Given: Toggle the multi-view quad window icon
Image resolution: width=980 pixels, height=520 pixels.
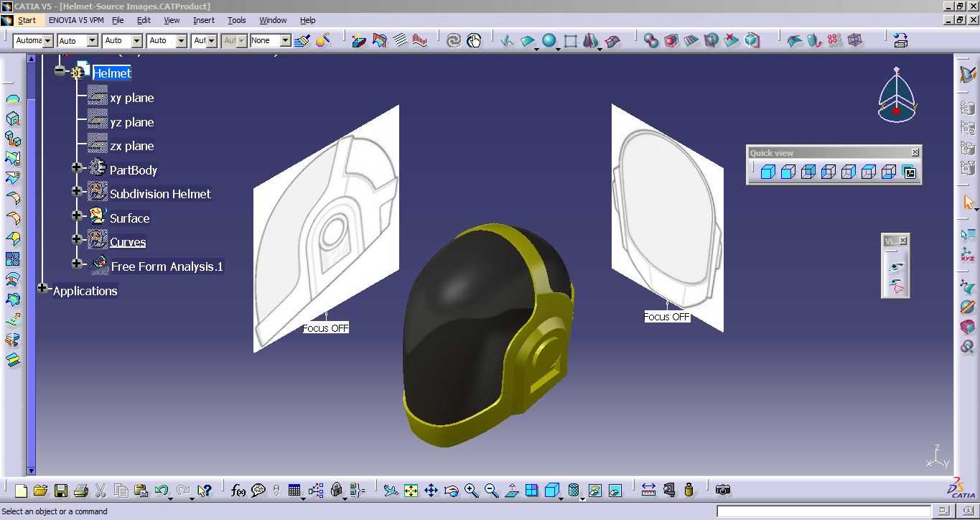Looking at the screenshot, I should tap(532, 491).
